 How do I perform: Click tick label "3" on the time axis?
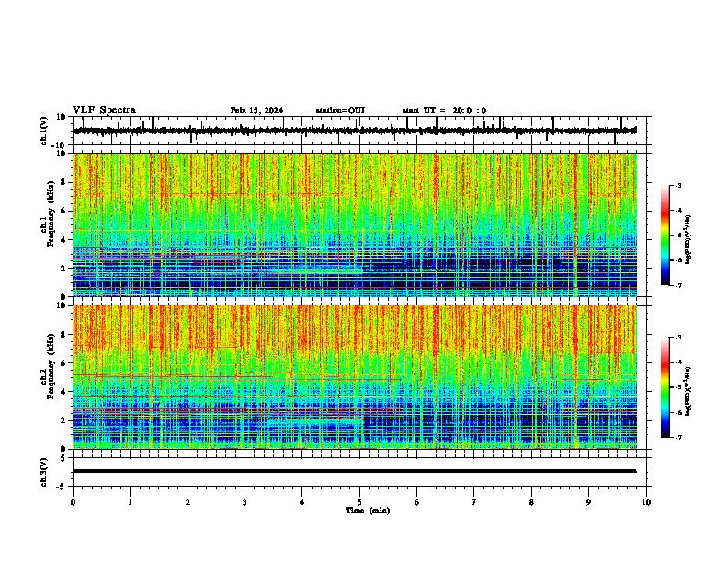click(245, 502)
